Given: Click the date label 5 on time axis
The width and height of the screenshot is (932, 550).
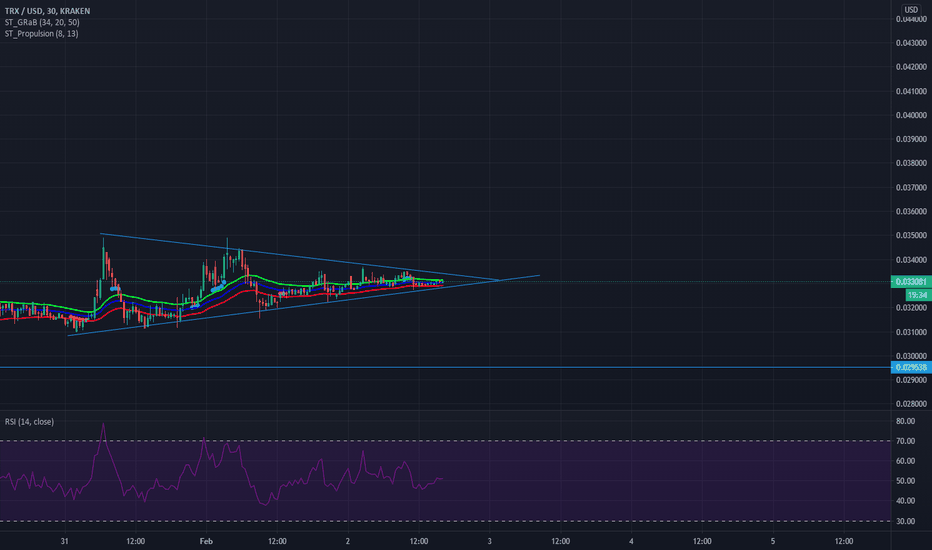Looking at the screenshot, I should pyautogui.click(x=773, y=541).
